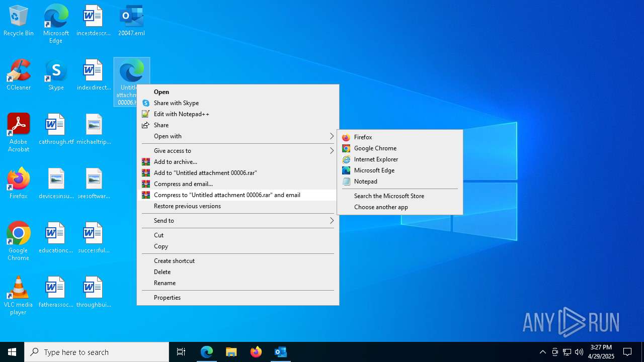Choose Edit with Notepad++
Viewport: 644px width, 362px height.
[237, 114]
